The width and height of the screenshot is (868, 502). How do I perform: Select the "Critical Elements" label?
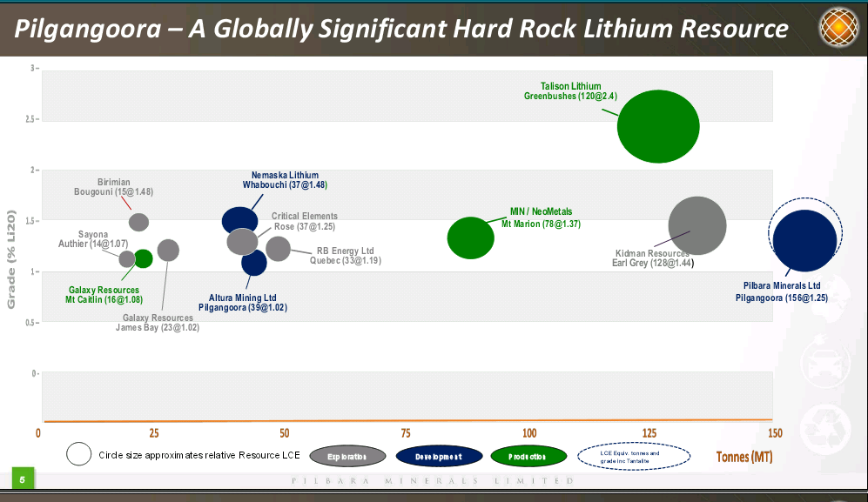305,217
